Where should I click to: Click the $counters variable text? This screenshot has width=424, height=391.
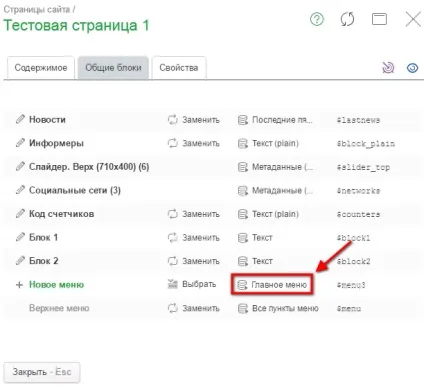click(358, 214)
